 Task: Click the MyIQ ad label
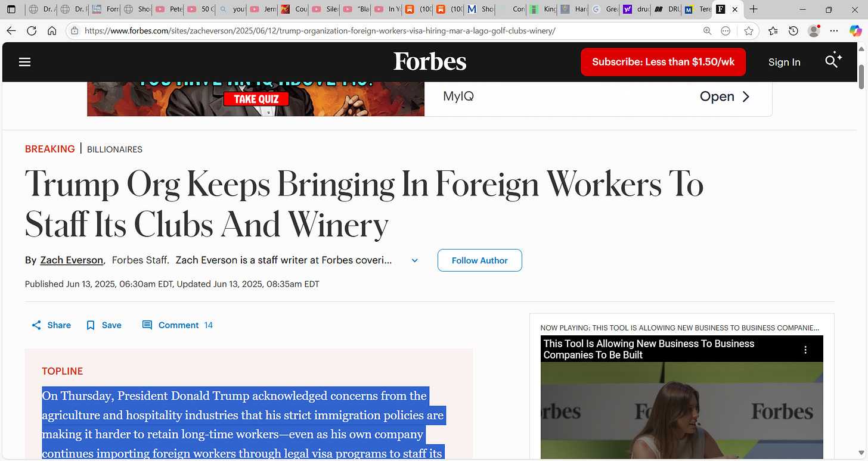pos(458,96)
